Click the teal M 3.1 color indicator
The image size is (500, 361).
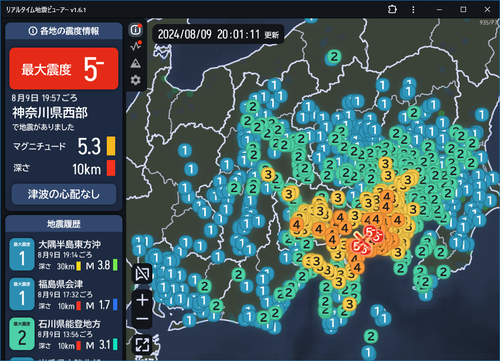pos(115,344)
